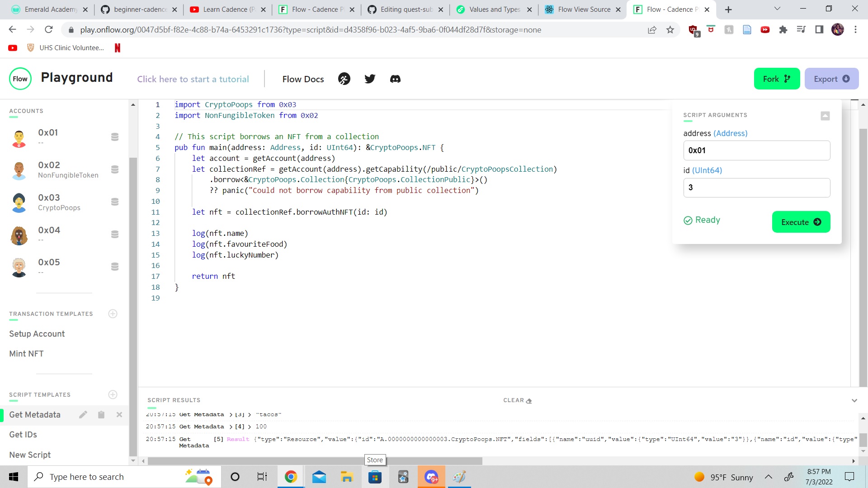868x488 pixels.
Task: Bookmark the page with the star icon
Action: pyautogui.click(x=671, y=29)
